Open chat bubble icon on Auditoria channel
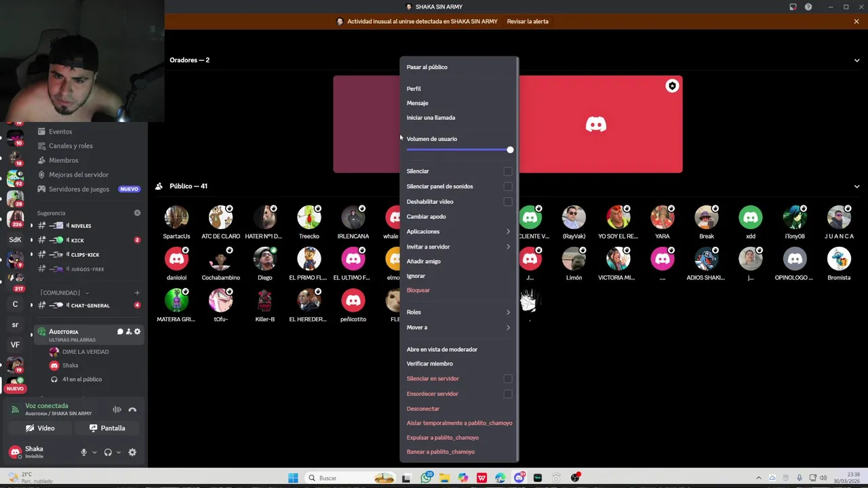868x488 pixels. pyautogui.click(x=120, y=331)
